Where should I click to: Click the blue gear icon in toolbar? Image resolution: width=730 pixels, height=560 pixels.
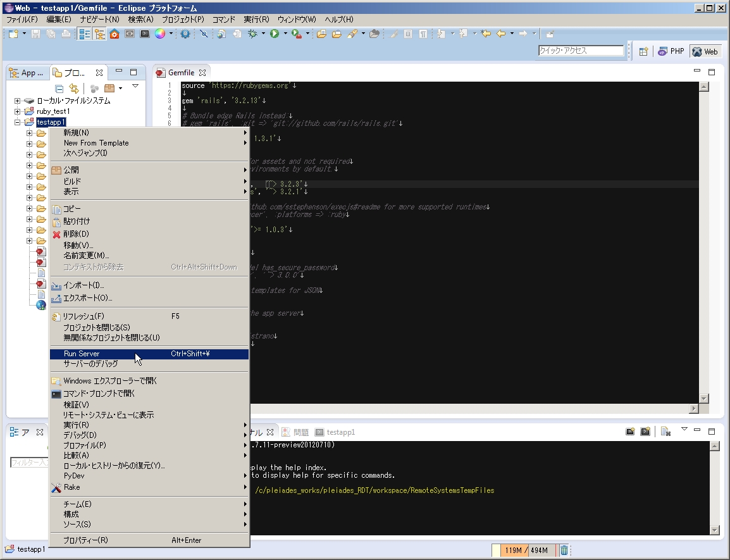(185, 34)
